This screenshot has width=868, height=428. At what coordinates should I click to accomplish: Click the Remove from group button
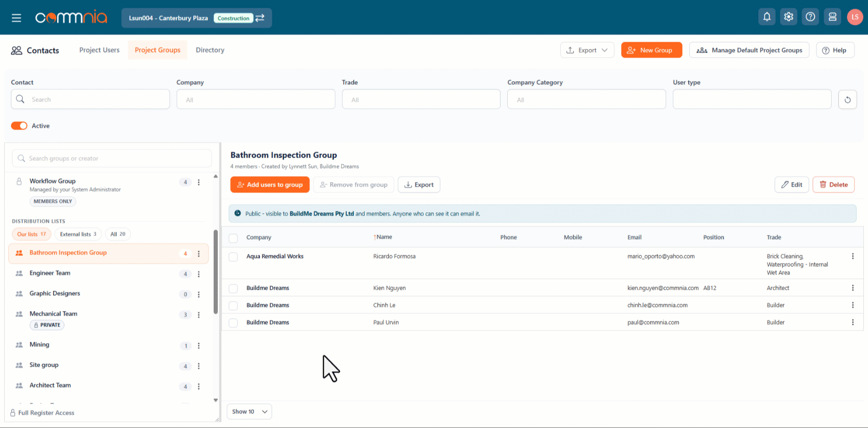point(353,185)
